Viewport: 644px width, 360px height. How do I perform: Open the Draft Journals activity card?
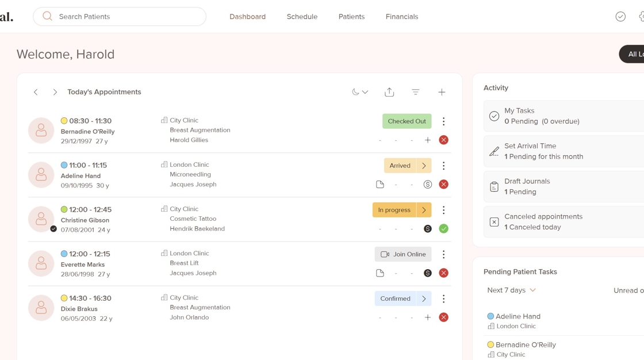(x=564, y=186)
